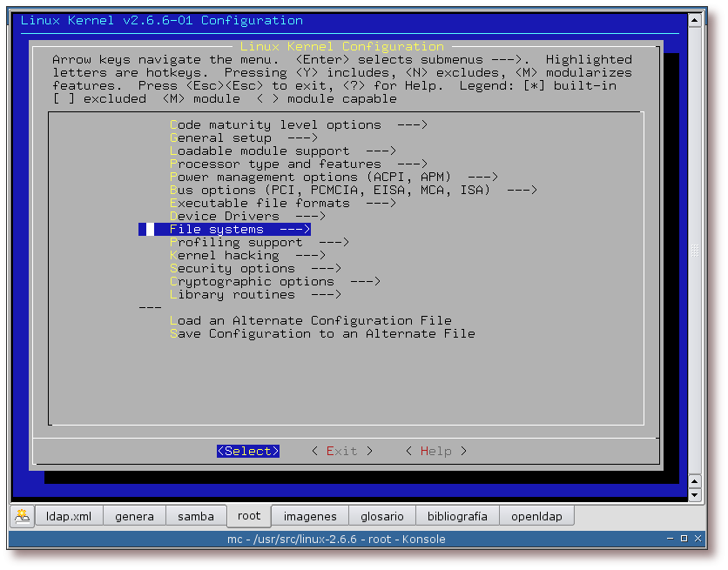The height and width of the screenshot is (570, 728).
Task: Click Save Configuration to an Alternate File
Action: tap(322, 334)
